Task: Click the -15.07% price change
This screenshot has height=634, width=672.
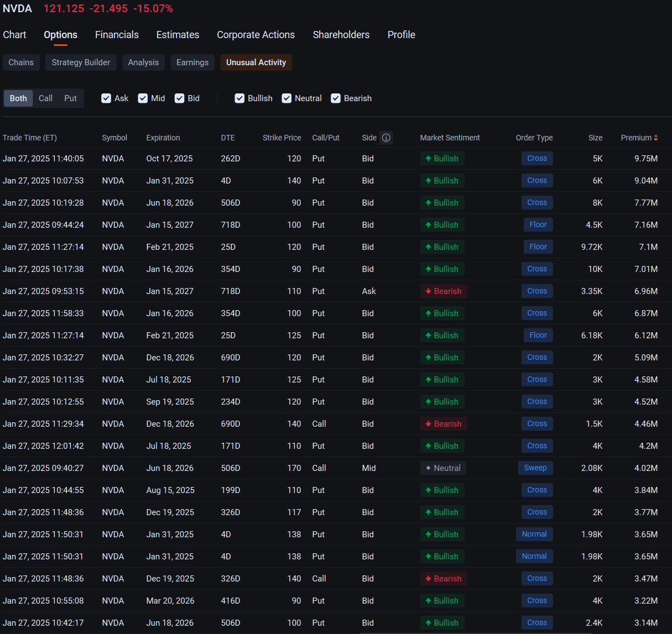Action: tap(153, 9)
